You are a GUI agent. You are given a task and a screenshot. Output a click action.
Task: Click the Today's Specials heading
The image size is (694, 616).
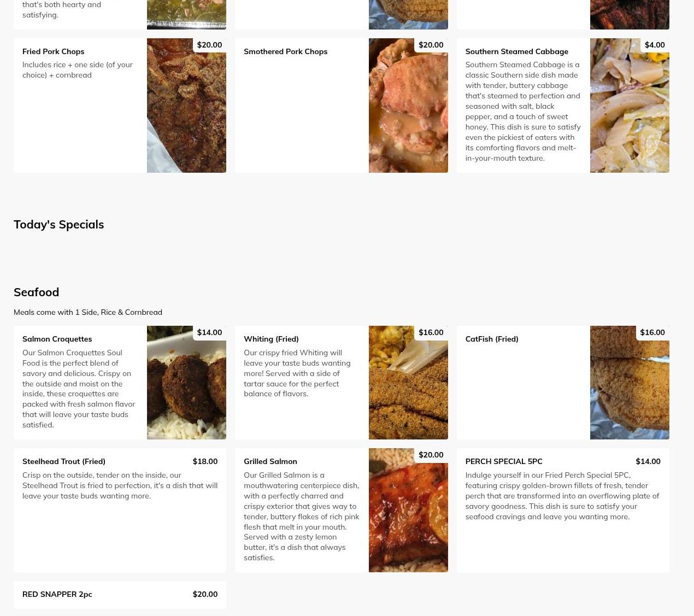(58, 224)
